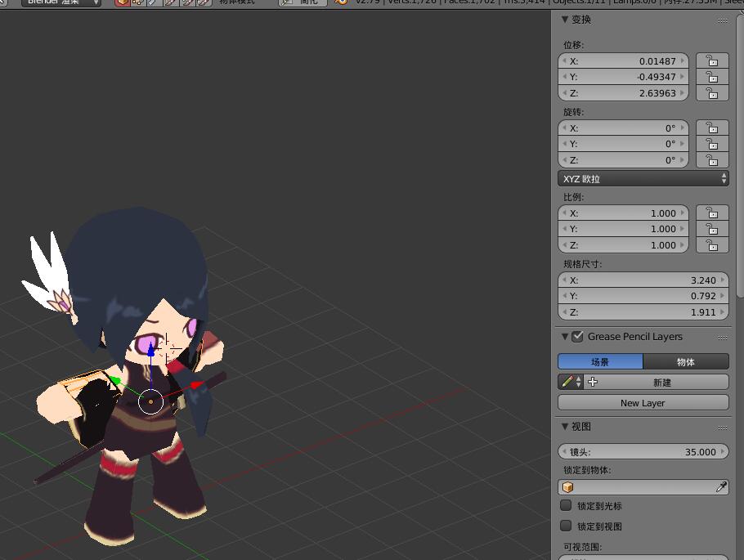Select the 场景 grease pencil source
The height and width of the screenshot is (560, 744).
[x=600, y=361]
